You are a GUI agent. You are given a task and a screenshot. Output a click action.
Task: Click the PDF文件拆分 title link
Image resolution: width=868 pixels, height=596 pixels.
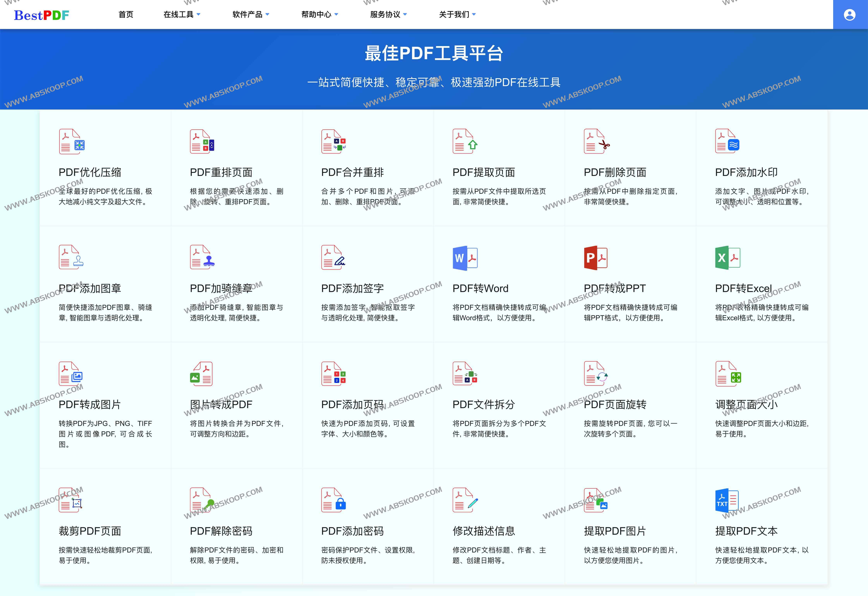pyautogui.click(x=484, y=404)
